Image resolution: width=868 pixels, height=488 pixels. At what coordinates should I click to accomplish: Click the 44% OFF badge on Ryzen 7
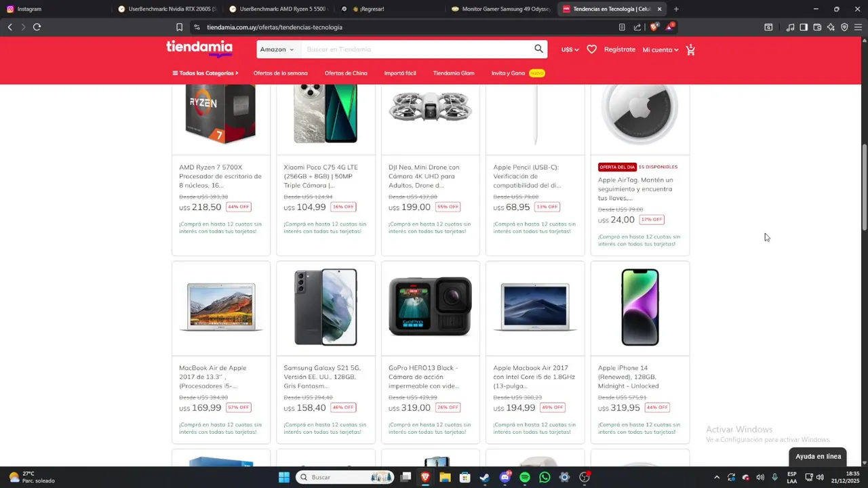(x=239, y=207)
